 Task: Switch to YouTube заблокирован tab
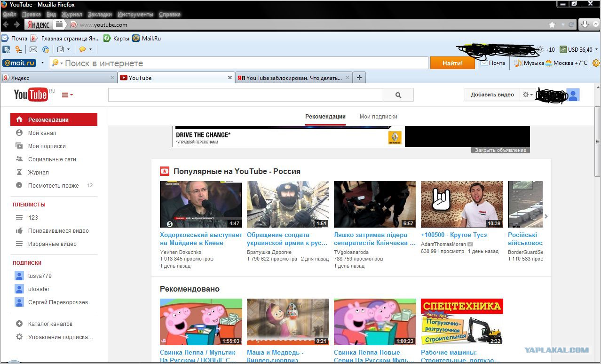pos(294,78)
